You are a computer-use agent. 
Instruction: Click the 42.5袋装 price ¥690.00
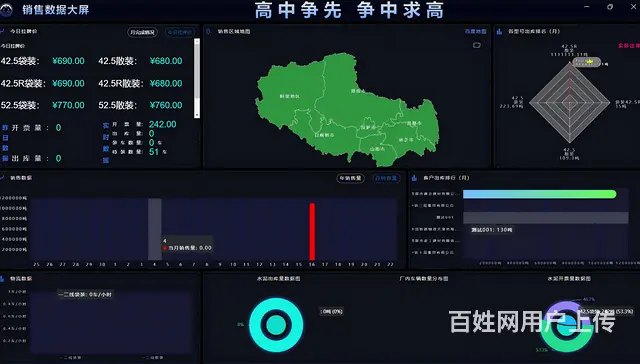pyautogui.click(x=68, y=61)
